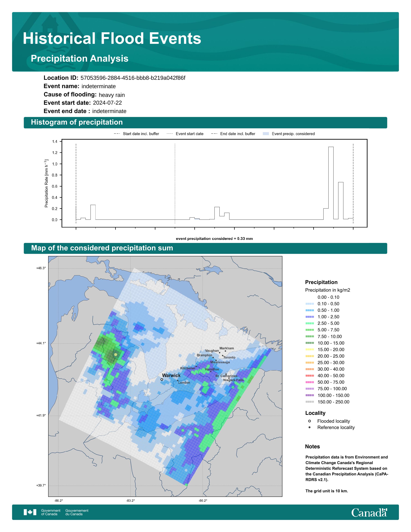Click the 1.00 - 2.50 legend swatch
The image size is (411, 532).
(x=310, y=317)
